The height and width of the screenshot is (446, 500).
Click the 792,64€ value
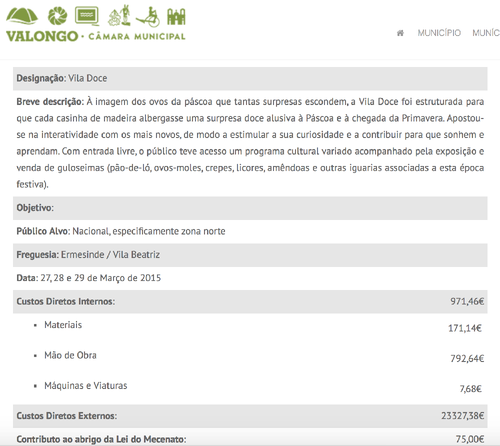(x=467, y=359)
